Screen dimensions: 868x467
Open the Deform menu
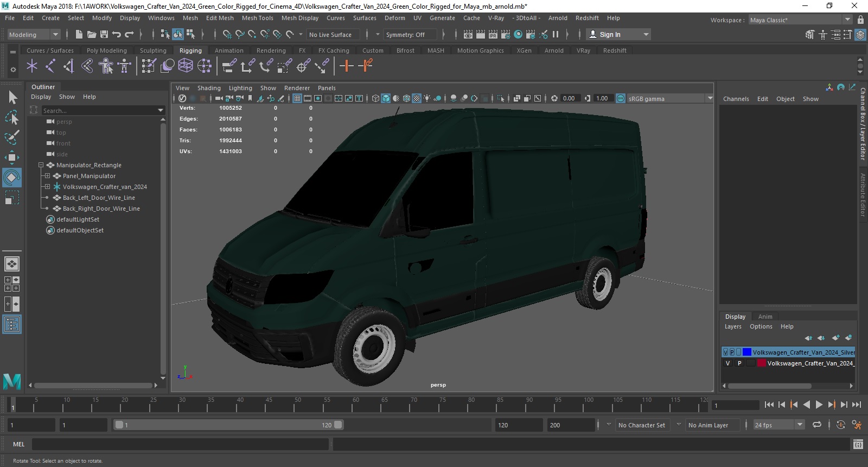394,18
